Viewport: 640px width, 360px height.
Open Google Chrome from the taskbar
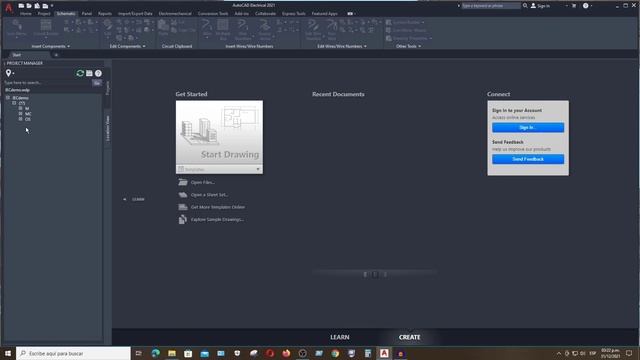pos(335,353)
